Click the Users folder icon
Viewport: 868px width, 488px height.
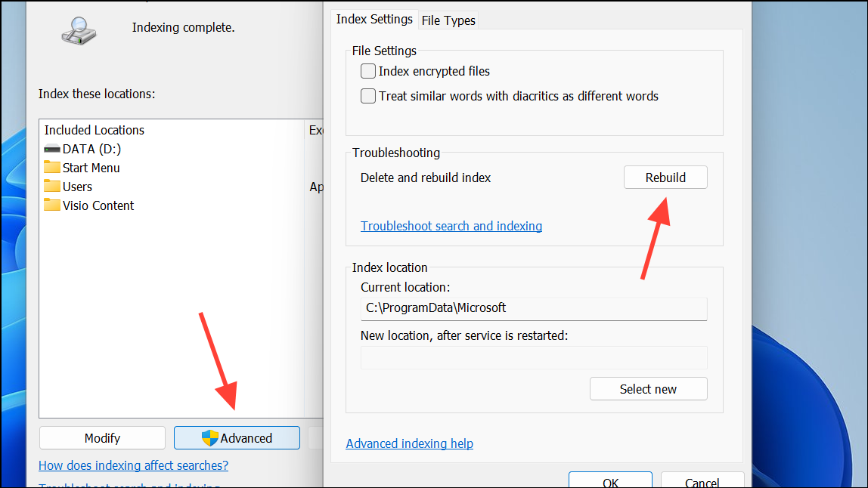[x=51, y=187]
